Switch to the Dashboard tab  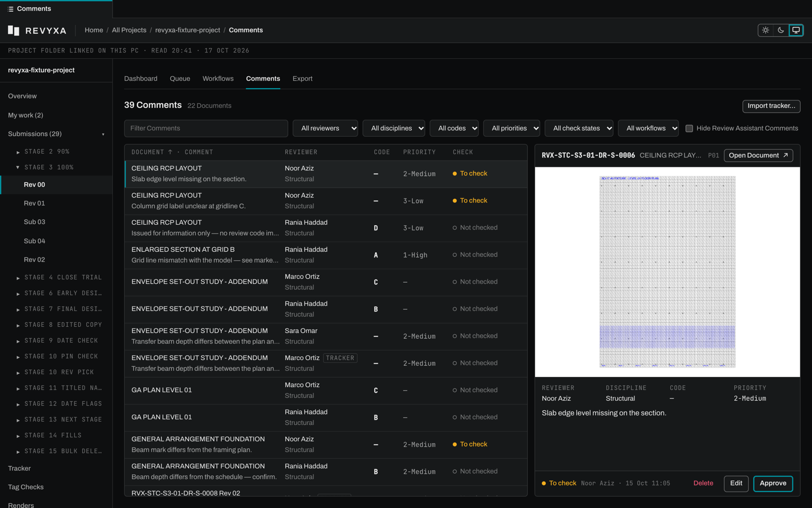[141, 79]
